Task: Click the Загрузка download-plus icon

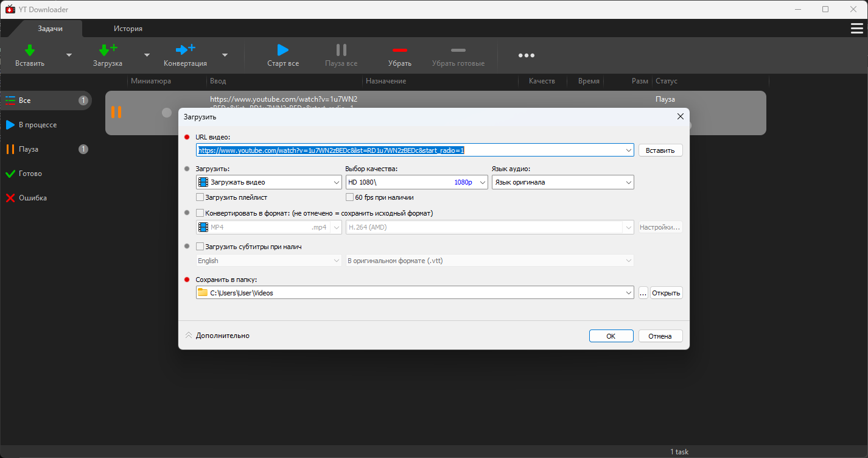Action: point(108,50)
